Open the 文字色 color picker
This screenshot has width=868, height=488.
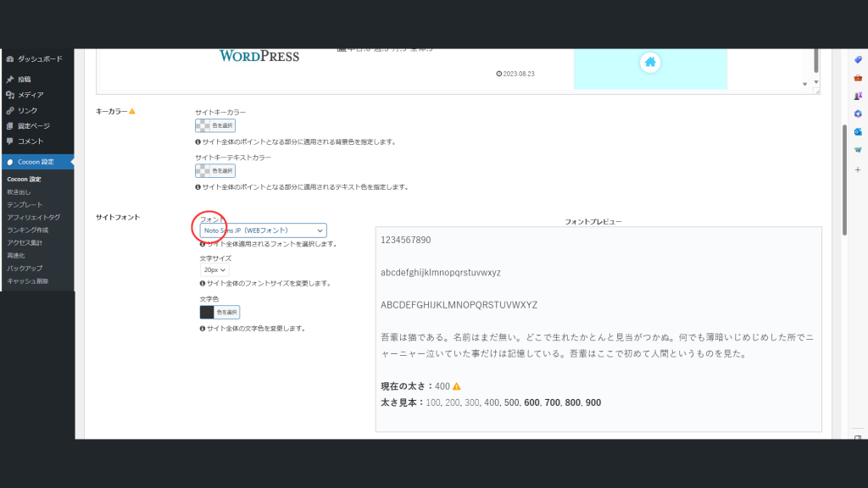(x=220, y=312)
